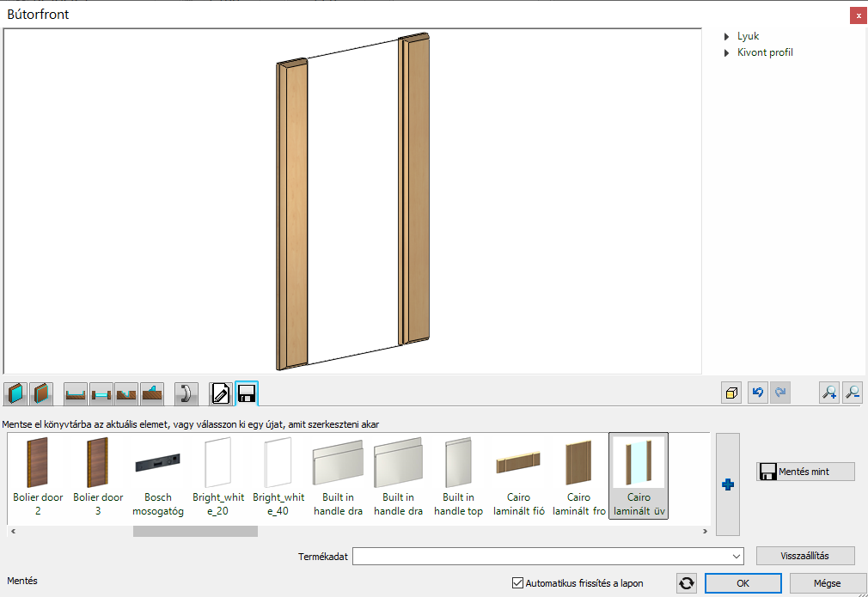Select the first cyan door panel tool
The height and width of the screenshot is (597, 868).
coord(16,394)
